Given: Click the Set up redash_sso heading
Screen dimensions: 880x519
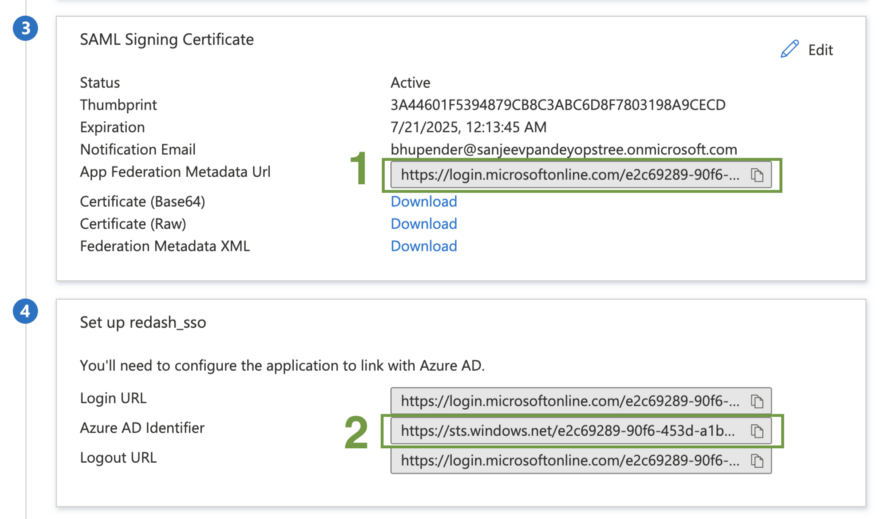Looking at the screenshot, I should pos(142,322).
